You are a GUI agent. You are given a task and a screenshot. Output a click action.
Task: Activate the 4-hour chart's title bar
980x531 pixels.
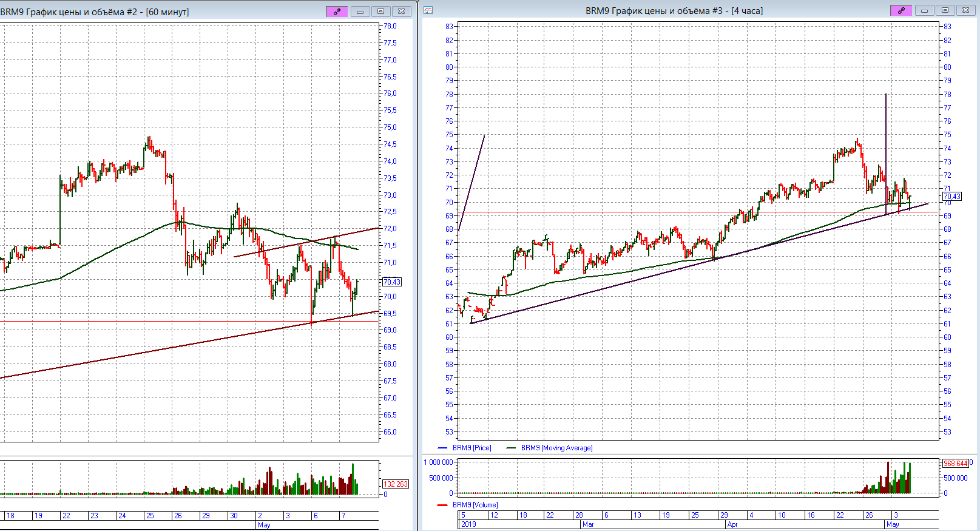(674, 11)
